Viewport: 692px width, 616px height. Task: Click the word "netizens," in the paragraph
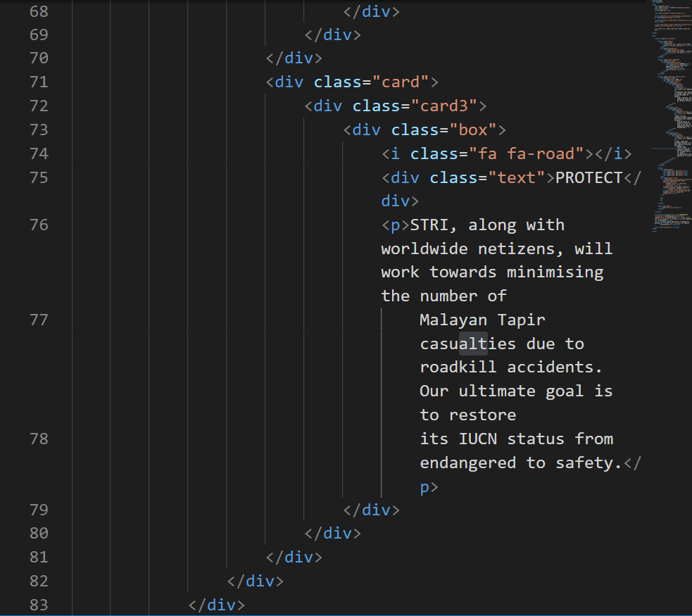tap(521, 249)
